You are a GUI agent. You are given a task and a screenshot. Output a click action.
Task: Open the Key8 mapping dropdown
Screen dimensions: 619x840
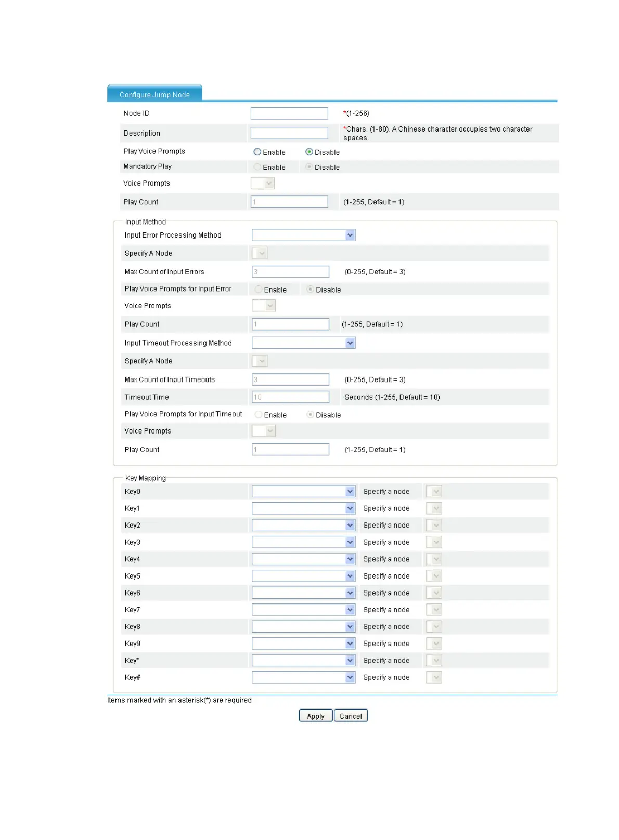pos(303,626)
